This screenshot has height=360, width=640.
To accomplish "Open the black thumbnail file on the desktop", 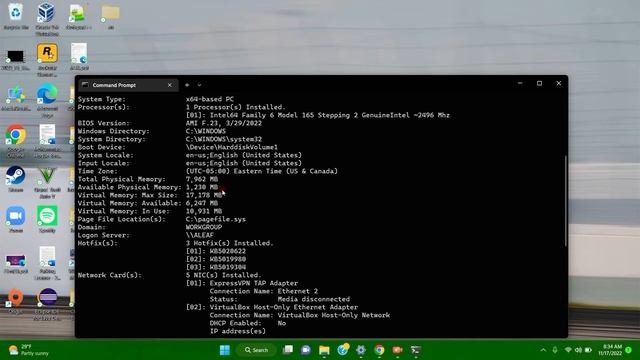I will click(x=16, y=59).
